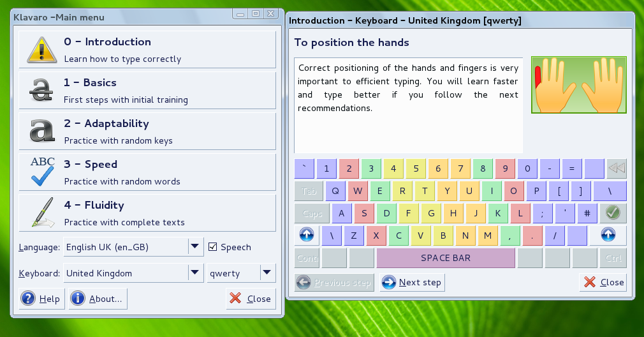
Task: Click the Tab key on virtual keyboard
Action: (x=309, y=191)
